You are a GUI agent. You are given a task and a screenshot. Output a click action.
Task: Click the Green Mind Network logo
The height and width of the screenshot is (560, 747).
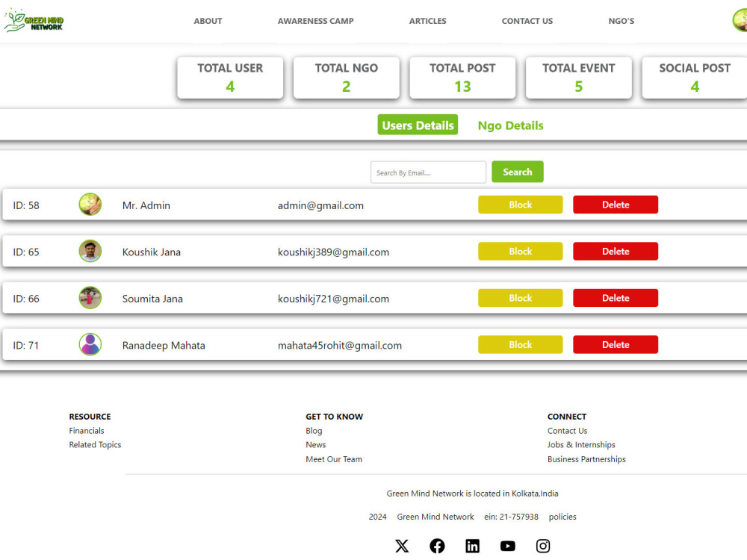coord(34,21)
